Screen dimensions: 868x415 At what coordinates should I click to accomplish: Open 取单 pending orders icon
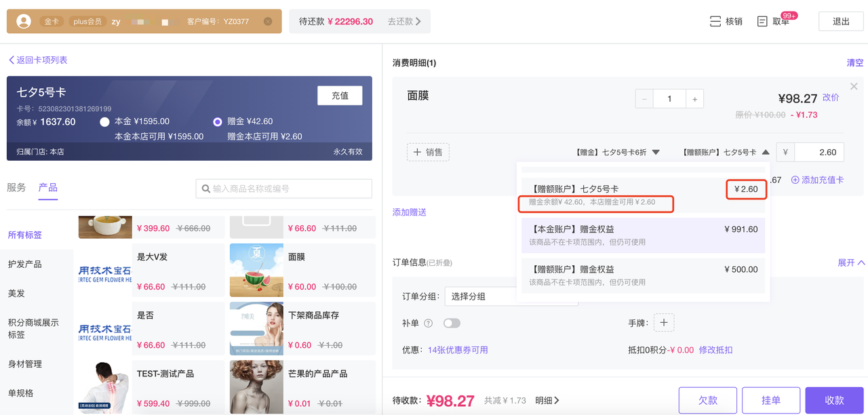(x=762, y=22)
